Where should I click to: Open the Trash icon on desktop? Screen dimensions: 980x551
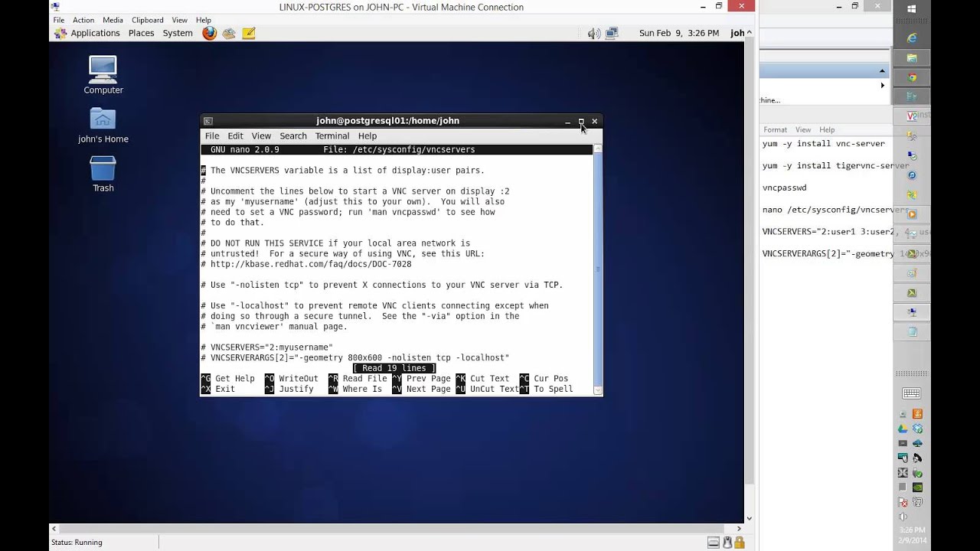coord(103,174)
